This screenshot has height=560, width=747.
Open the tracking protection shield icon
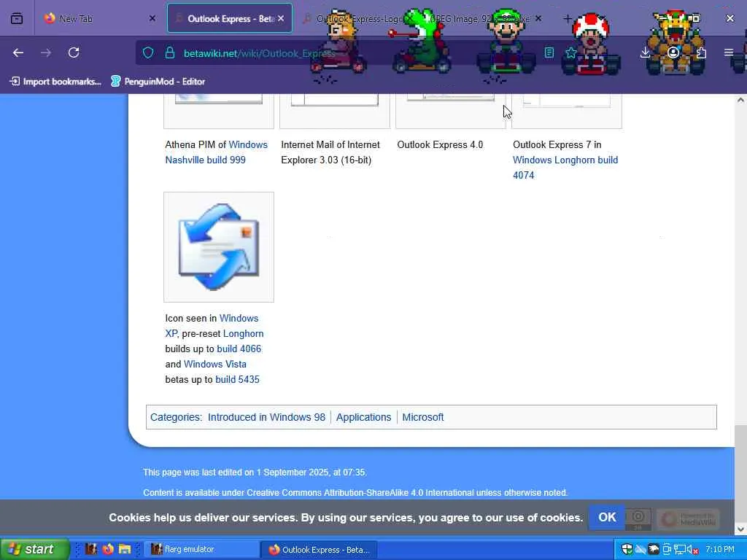coord(148,52)
